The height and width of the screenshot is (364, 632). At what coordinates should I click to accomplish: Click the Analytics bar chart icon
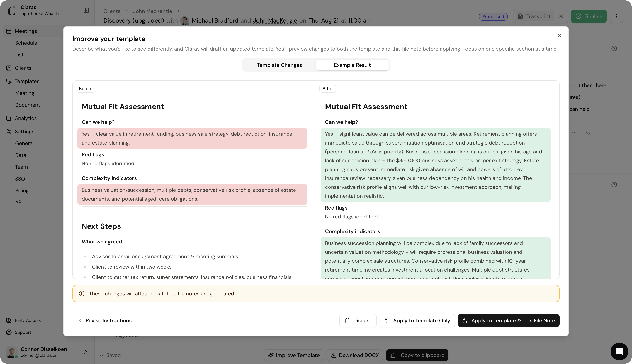(x=9, y=118)
